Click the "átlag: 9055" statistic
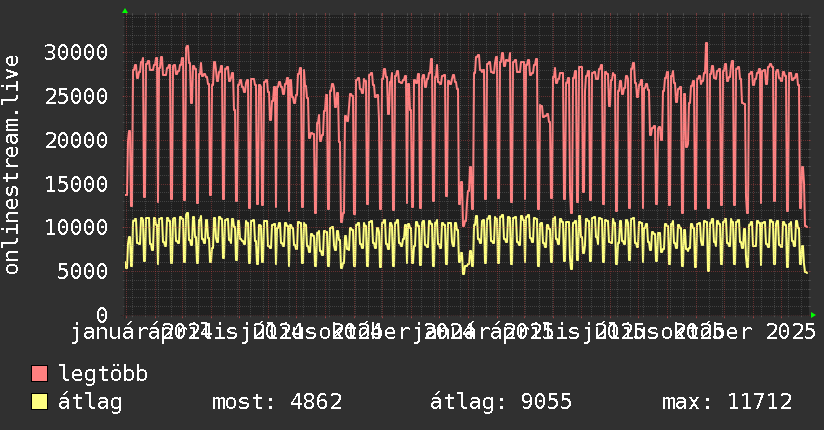The width and height of the screenshot is (824, 430). [500, 403]
